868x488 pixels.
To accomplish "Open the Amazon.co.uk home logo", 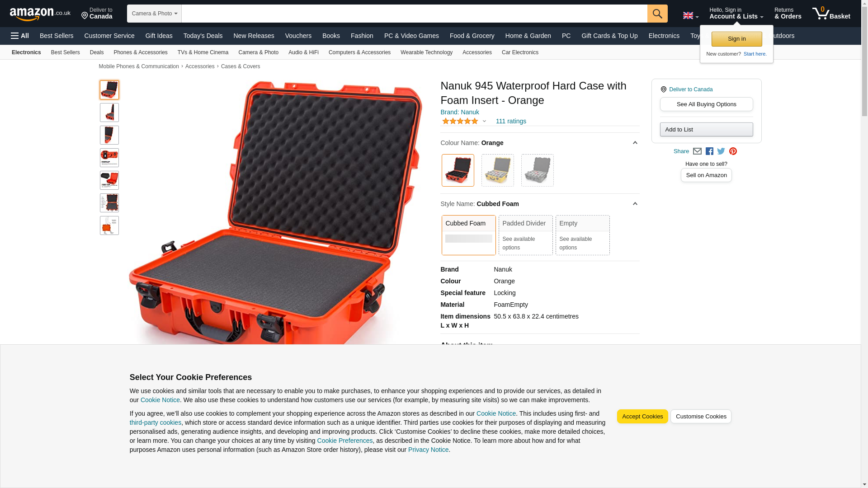I will (x=40, y=14).
